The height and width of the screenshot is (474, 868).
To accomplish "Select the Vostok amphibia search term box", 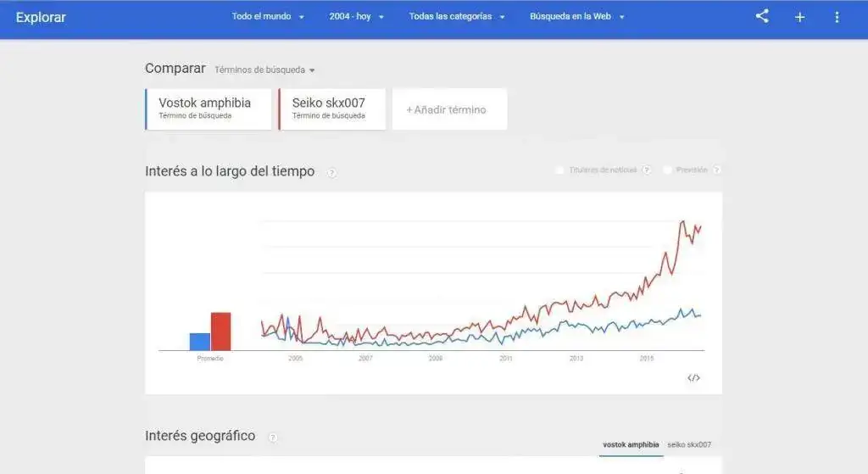I will pos(209,109).
